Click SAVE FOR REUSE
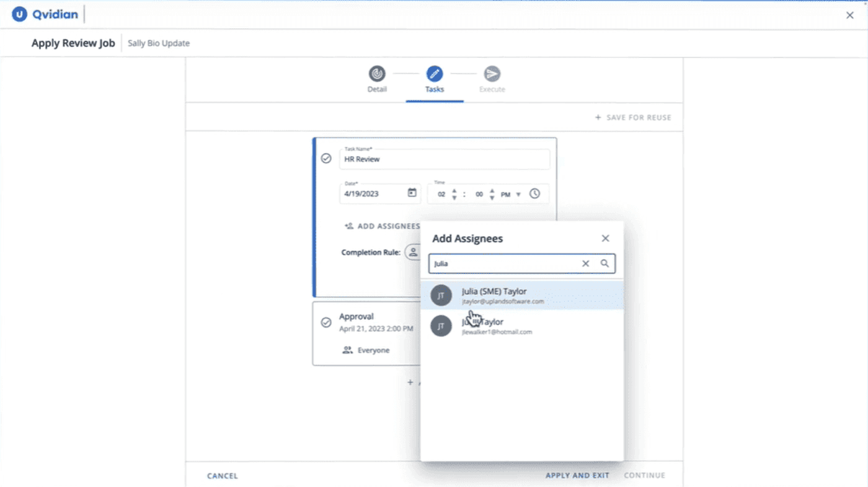This screenshot has height=487, width=868. [634, 117]
